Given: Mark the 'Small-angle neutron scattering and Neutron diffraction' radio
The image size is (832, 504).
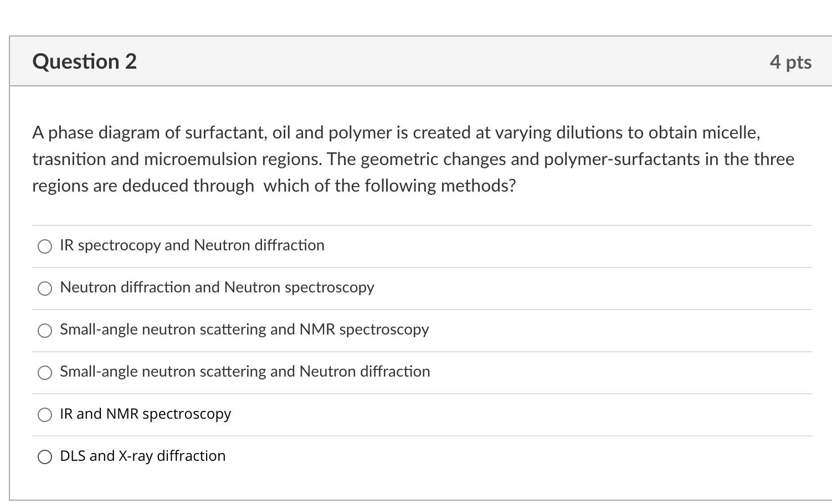Looking at the screenshot, I should 45,373.
